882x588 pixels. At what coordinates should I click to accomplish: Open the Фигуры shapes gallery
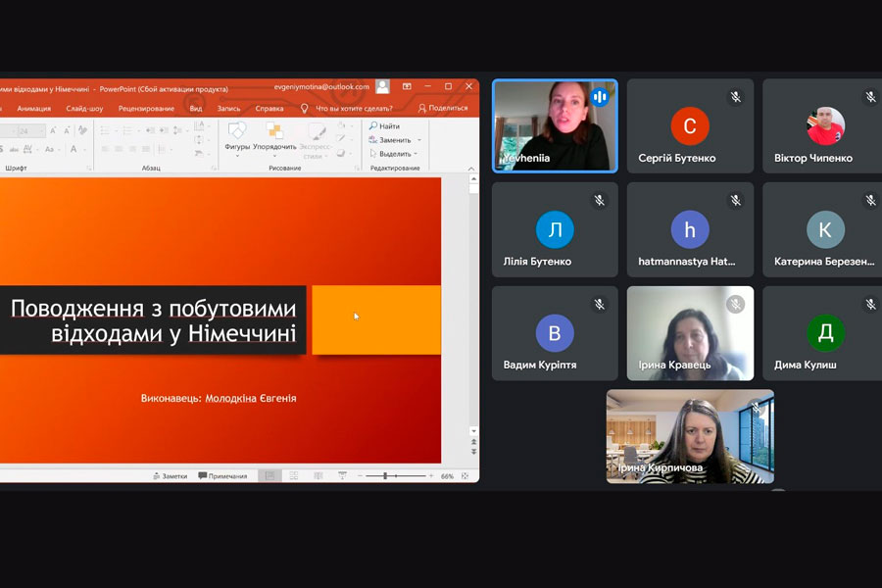(237, 134)
